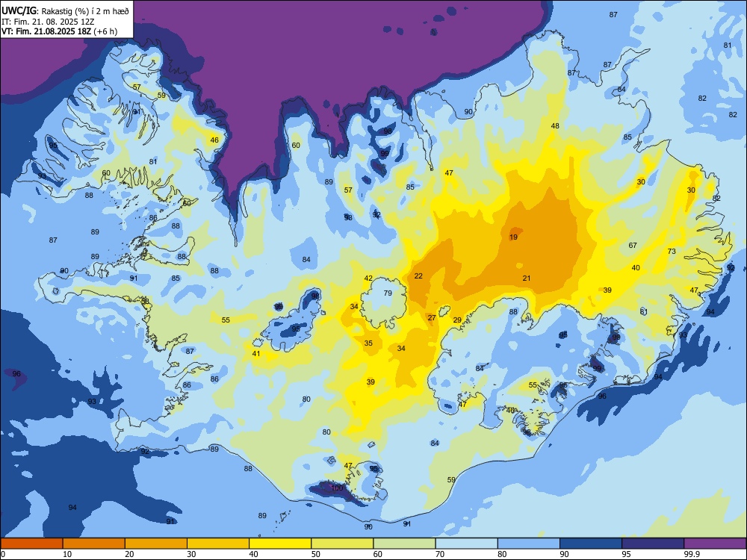
Task: Click the map value '19' in darkest orange area
Action: pyautogui.click(x=513, y=237)
